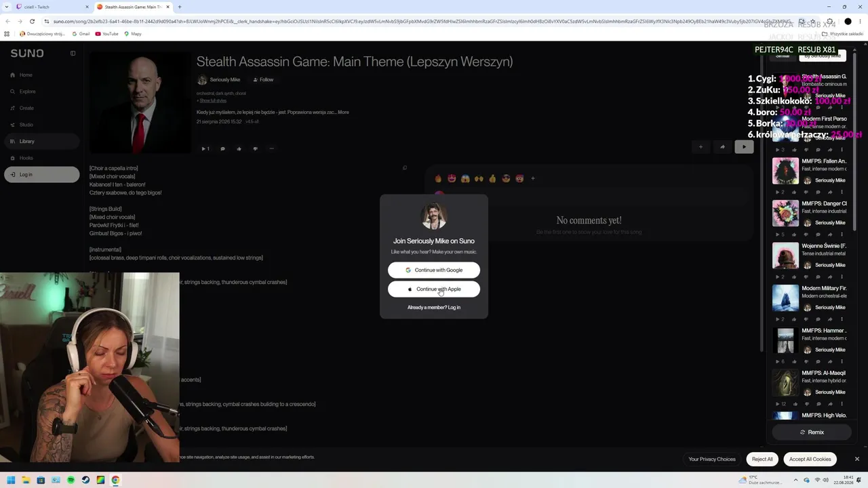
Task: Open the song's more options menu
Action: click(x=271, y=148)
